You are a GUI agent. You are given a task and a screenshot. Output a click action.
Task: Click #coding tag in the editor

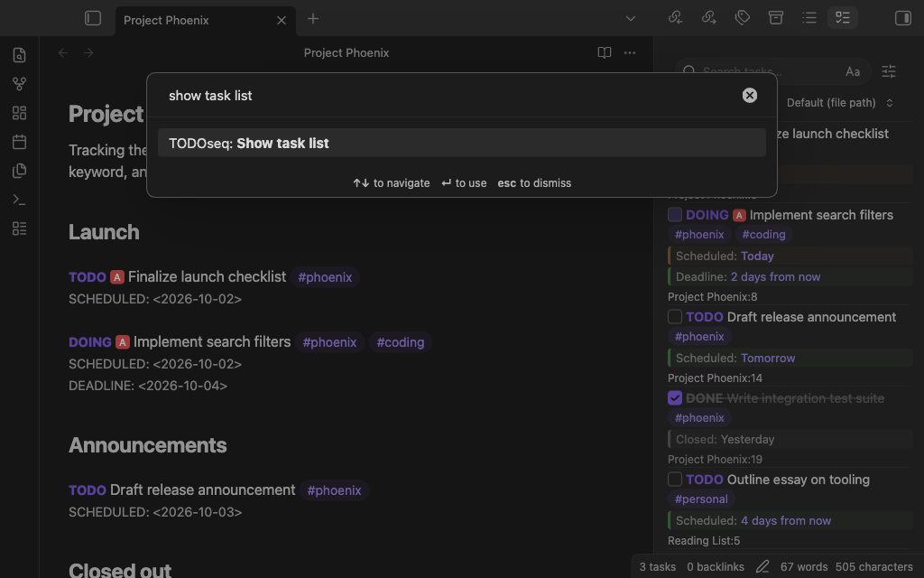(x=401, y=342)
